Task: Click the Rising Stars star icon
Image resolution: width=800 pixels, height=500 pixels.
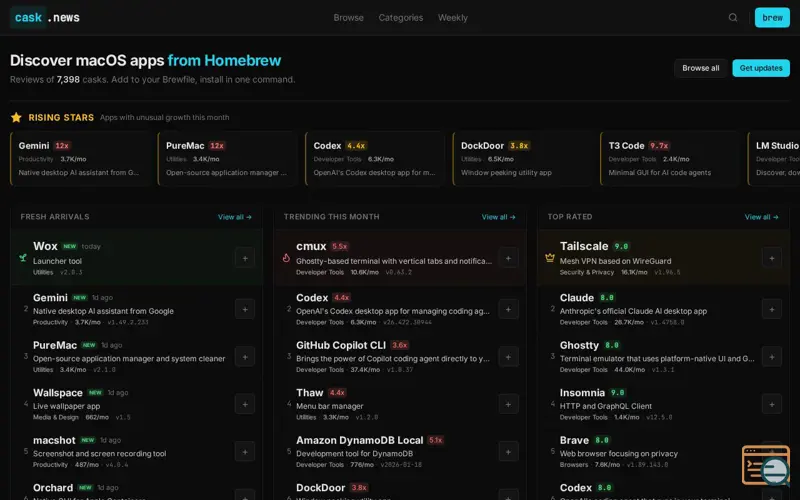Action: pyautogui.click(x=16, y=117)
